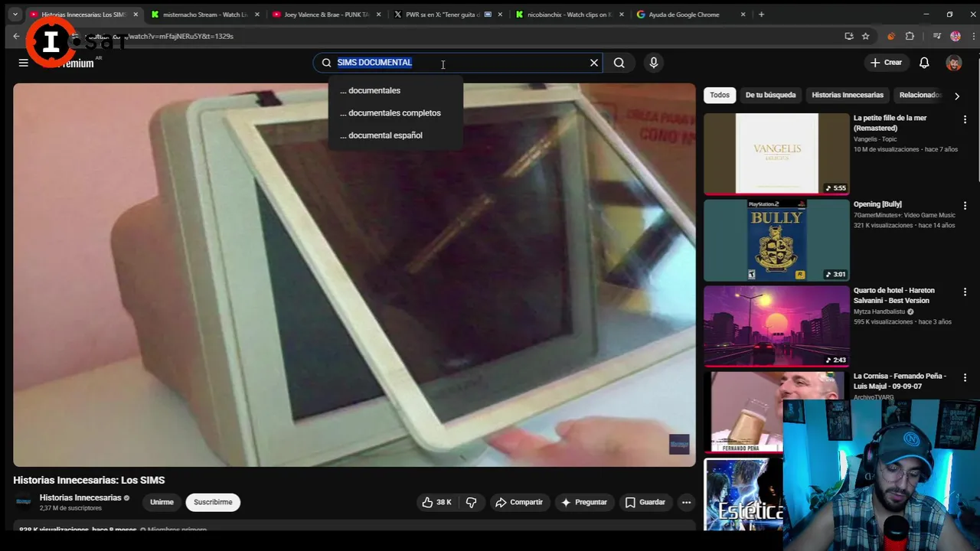
Task: Click the Historias Innecesarias channel avatar
Action: point(24,502)
